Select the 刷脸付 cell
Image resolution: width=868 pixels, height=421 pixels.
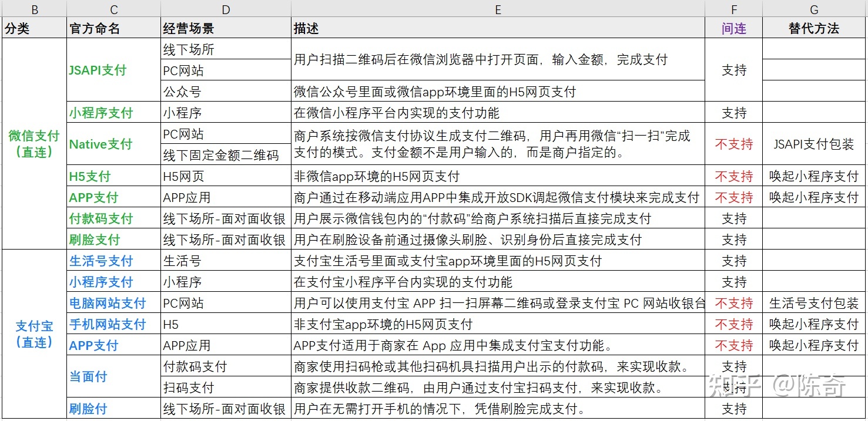(x=113, y=409)
